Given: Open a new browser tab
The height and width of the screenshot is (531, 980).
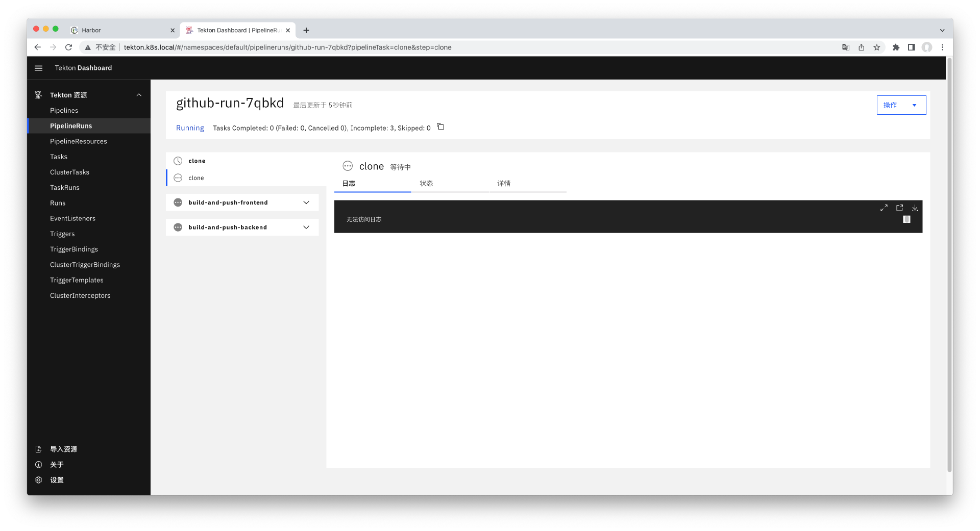Looking at the screenshot, I should 306,30.
